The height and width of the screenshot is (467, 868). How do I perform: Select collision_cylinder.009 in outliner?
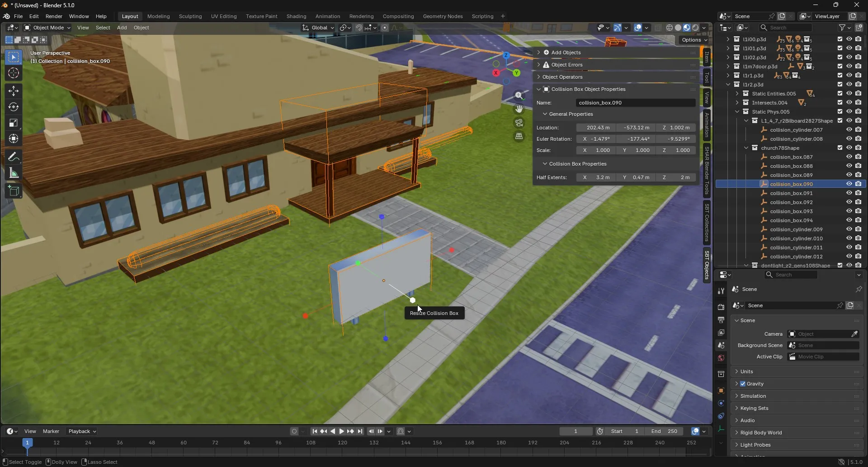click(x=796, y=229)
